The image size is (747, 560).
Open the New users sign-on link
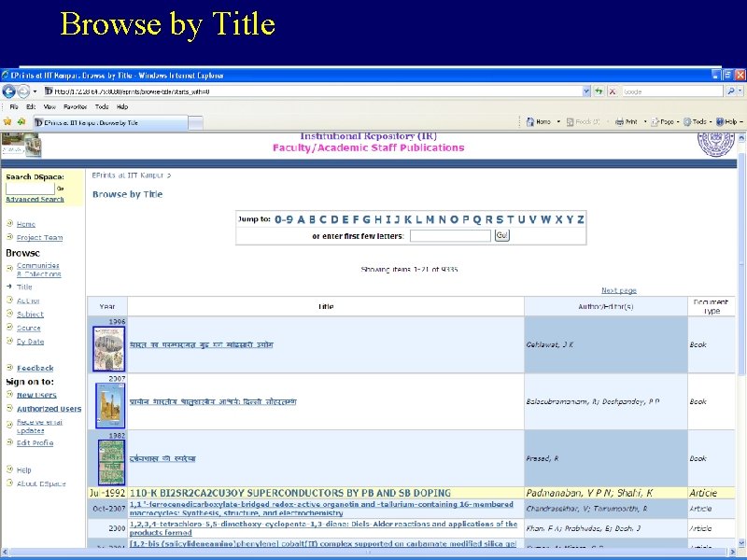point(36,395)
